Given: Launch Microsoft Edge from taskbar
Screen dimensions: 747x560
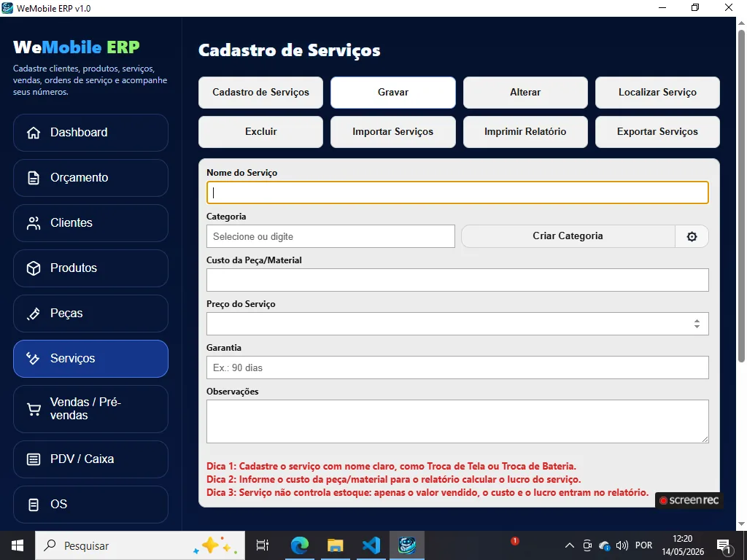Looking at the screenshot, I should point(299,545).
